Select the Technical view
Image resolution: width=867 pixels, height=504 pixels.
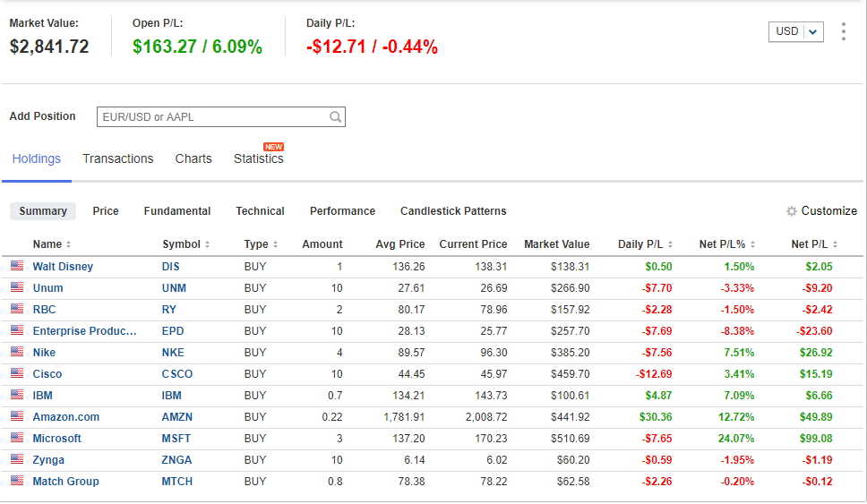click(x=260, y=211)
